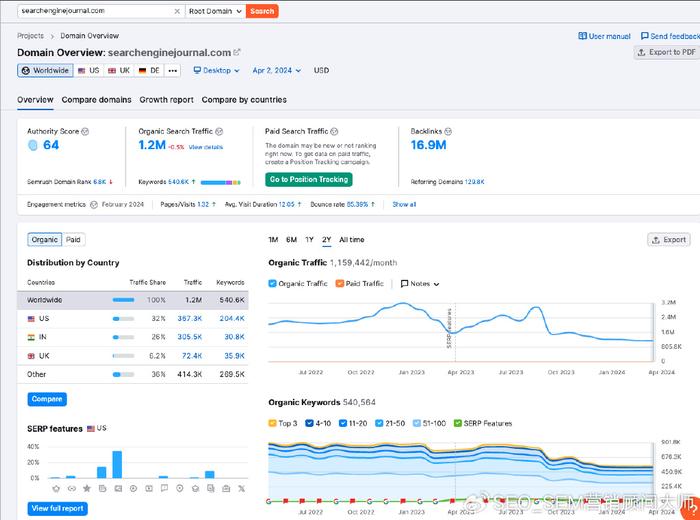Click the Paid Search Traffic info icon
This screenshot has height=520, width=700.
(334, 131)
